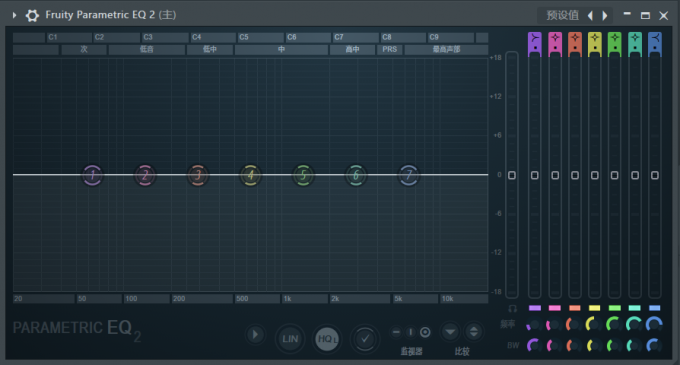Screen dimensions: 680x365
Task: Click the orange band 3 BW knob
Action: click(574, 345)
